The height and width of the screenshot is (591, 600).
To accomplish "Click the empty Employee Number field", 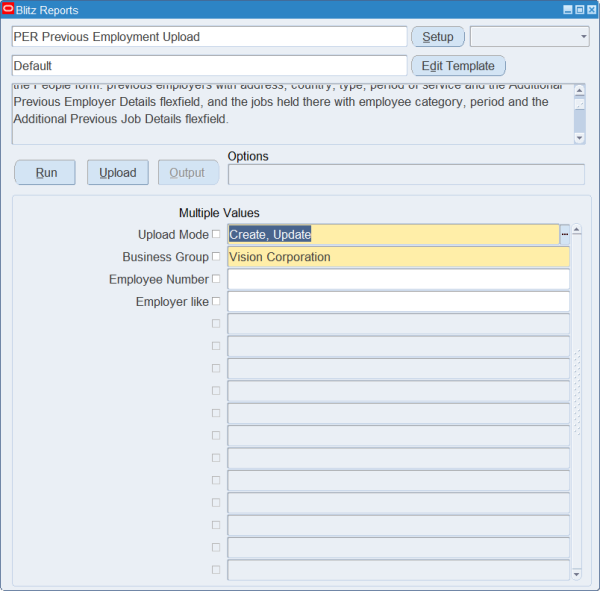I will (x=398, y=279).
